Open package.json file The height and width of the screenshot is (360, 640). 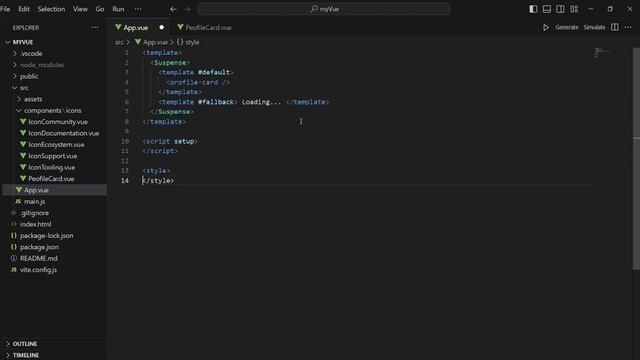click(39, 247)
